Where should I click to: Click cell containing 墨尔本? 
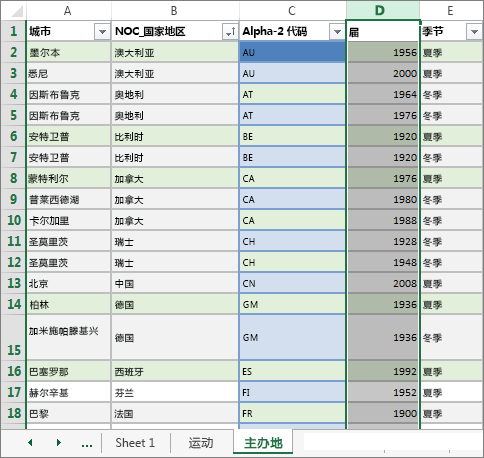[68, 52]
